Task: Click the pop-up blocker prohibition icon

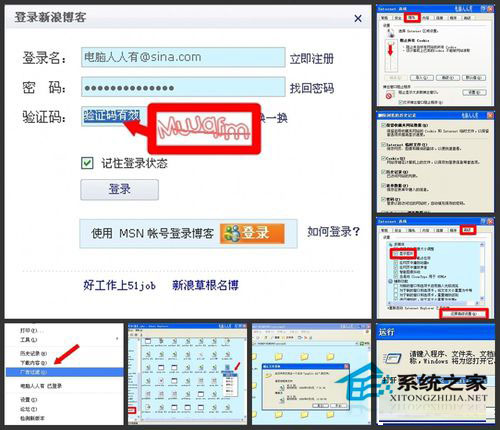Action: (x=388, y=96)
